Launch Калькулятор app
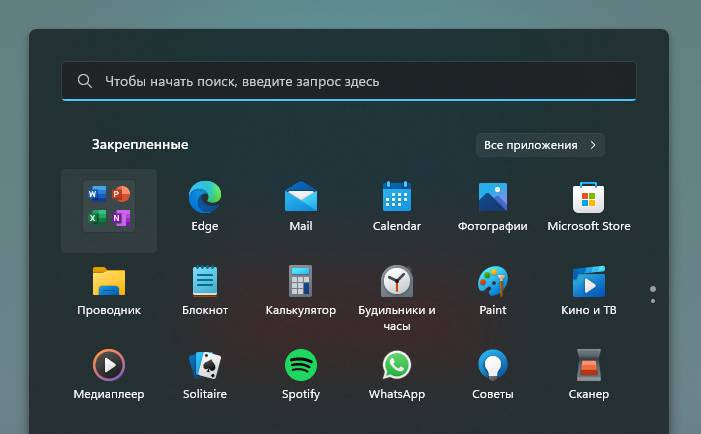 click(301, 291)
